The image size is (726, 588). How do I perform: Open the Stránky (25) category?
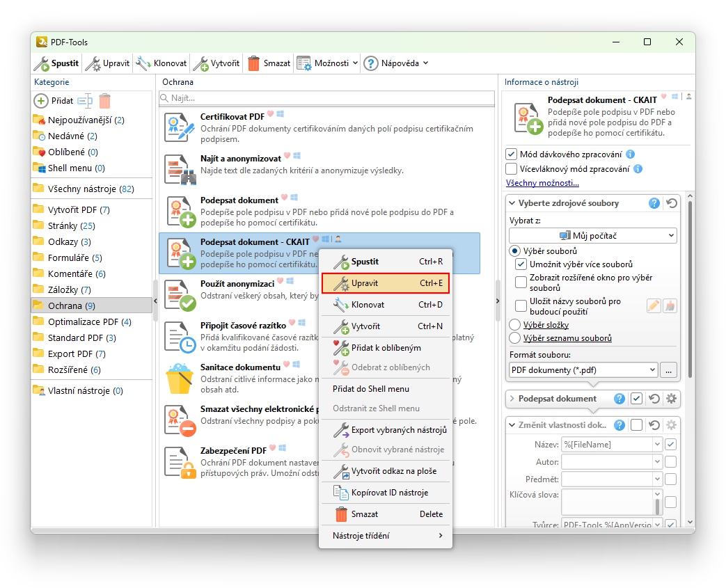(90, 226)
